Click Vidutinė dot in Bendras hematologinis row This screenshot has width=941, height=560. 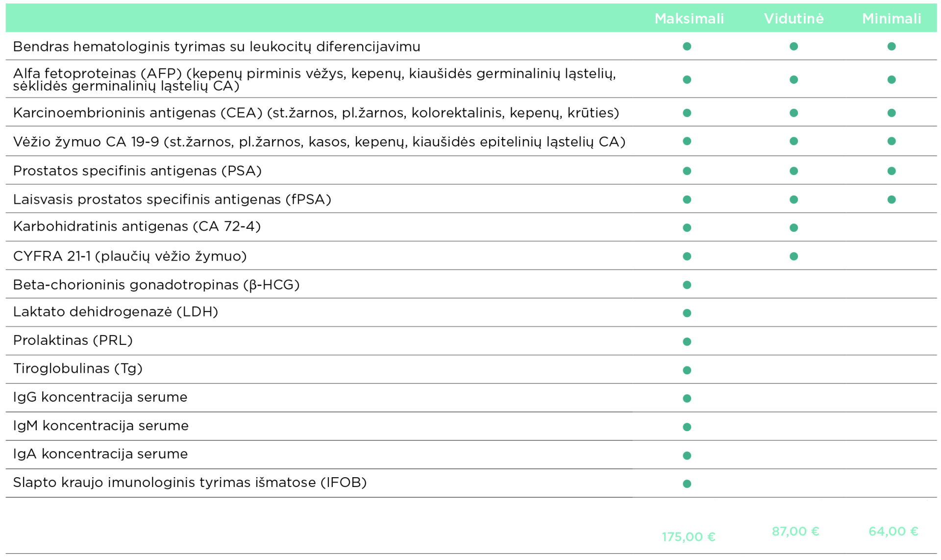794,47
